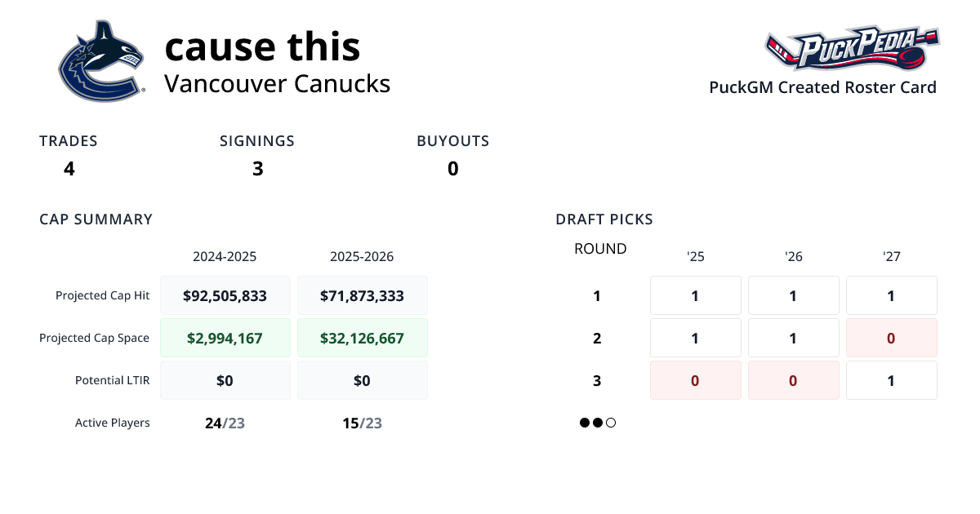Viewport: 980px width, 514px height.
Task: Click the '27 round 3 draft pick cell
Action: (x=891, y=380)
